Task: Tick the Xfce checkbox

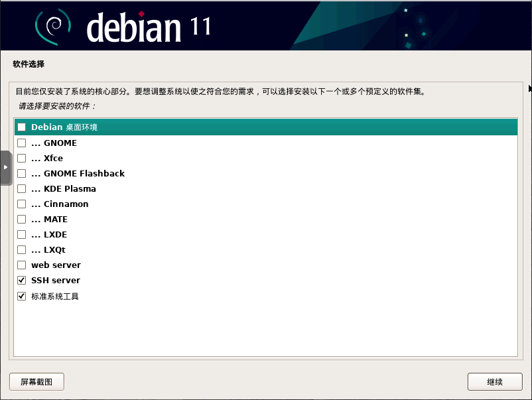Action: pos(22,158)
